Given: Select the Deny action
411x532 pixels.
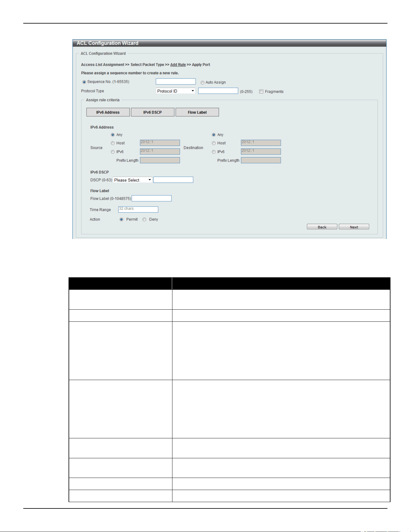Looking at the screenshot, I should pyautogui.click(x=144, y=220).
